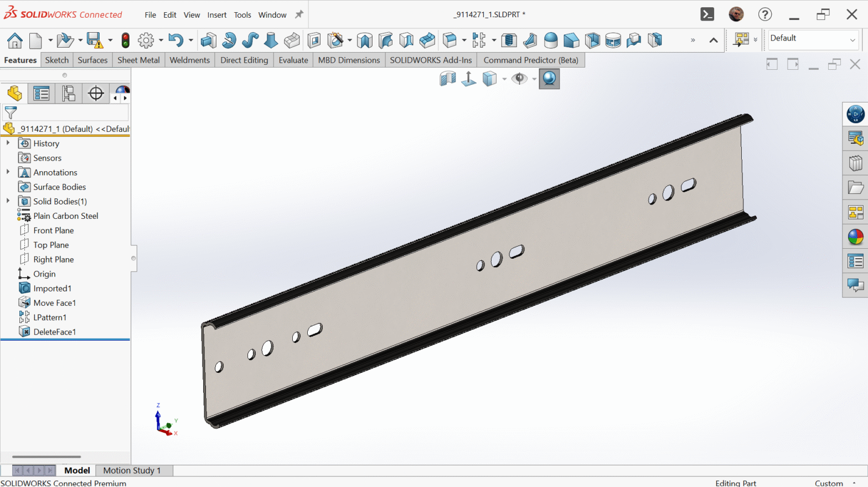The height and width of the screenshot is (487, 868).
Task: Open the command console button in title bar
Action: (707, 14)
